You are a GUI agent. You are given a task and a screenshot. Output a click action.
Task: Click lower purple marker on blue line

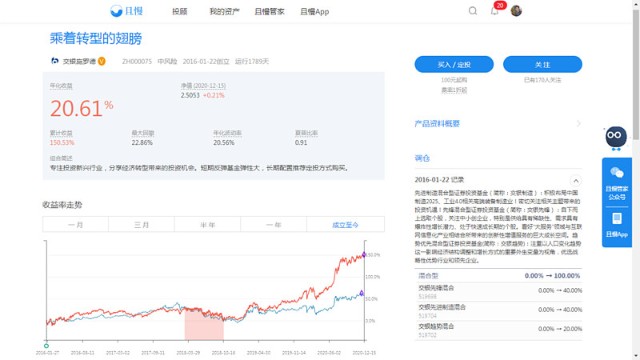(x=362, y=293)
